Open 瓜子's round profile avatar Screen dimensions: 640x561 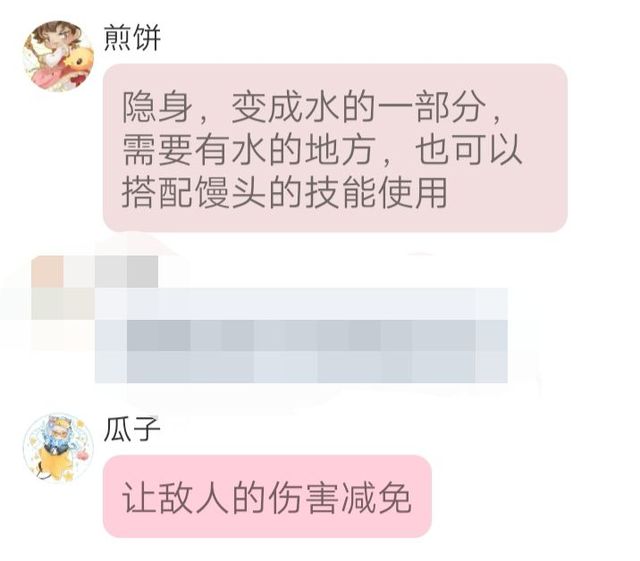point(58,448)
